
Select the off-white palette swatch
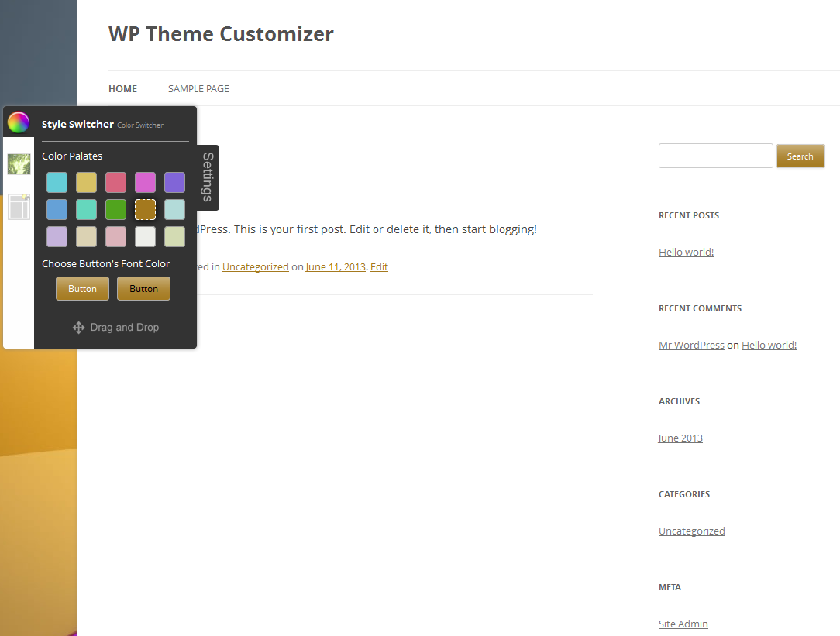[145, 236]
